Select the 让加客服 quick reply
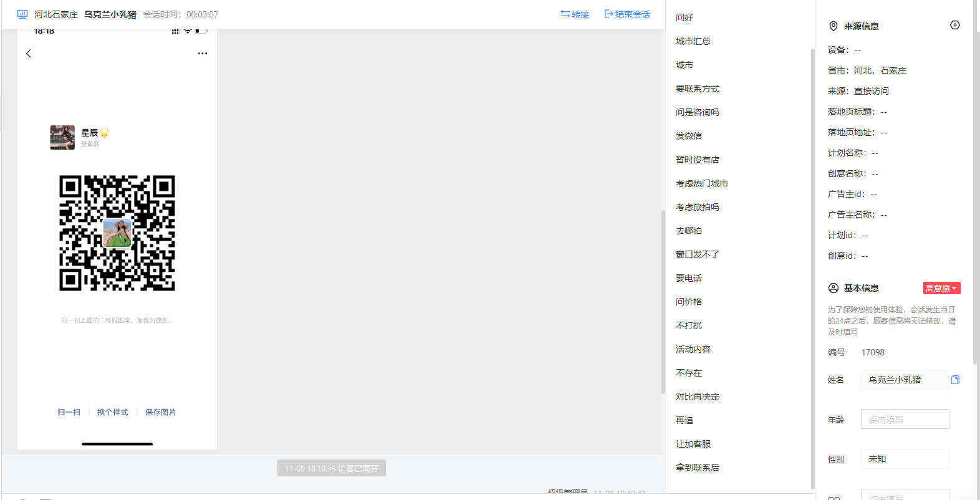Viewport: 980px width, 500px height. [x=693, y=444]
